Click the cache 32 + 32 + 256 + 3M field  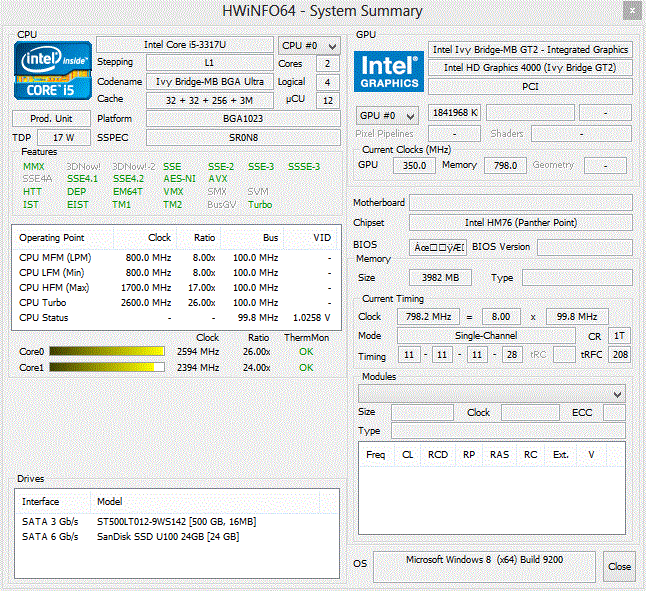click(210, 100)
